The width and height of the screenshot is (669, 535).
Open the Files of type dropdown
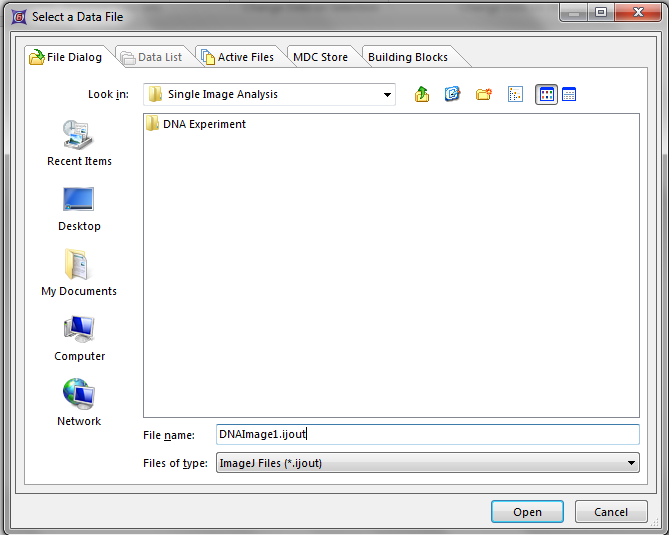[x=630, y=463]
